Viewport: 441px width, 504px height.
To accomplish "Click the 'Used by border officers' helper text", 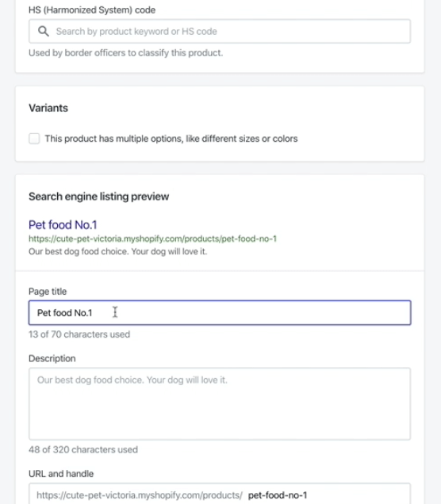I will pyautogui.click(x=126, y=53).
